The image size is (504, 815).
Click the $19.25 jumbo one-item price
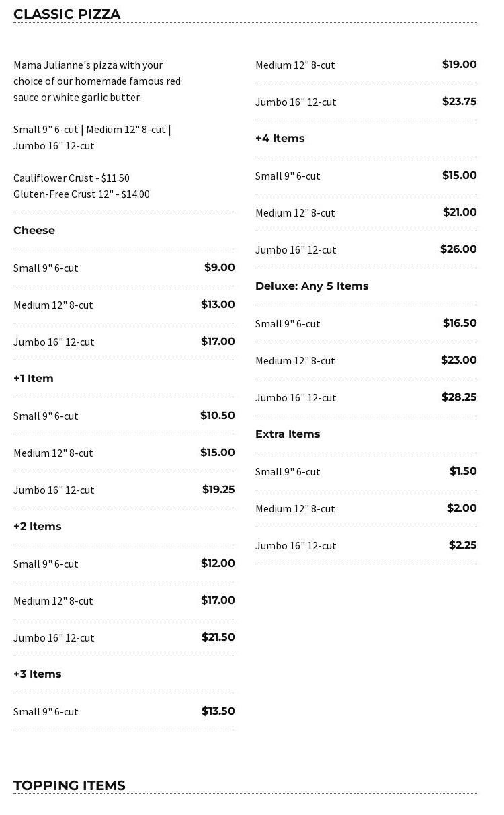[218, 489]
